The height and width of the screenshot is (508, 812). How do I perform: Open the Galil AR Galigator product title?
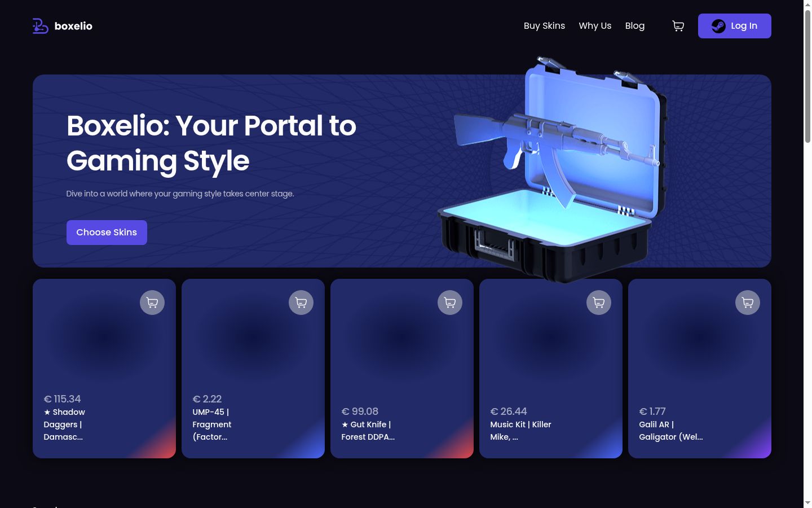(x=671, y=431)
